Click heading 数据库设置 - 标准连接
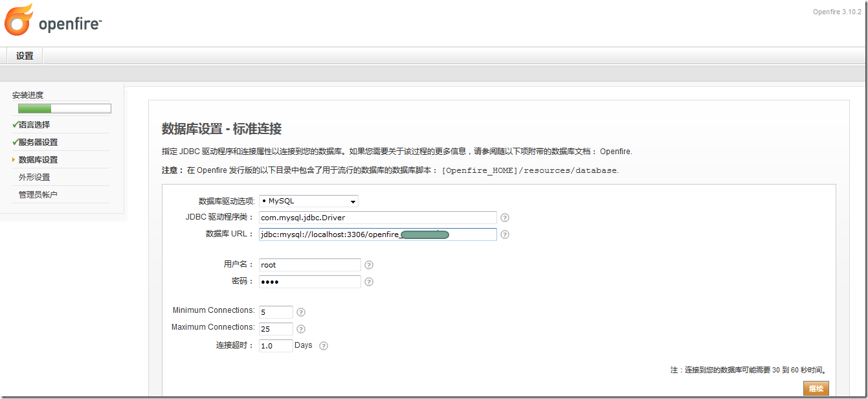This screenshot has width=868, height=399. tap(221, 129)
